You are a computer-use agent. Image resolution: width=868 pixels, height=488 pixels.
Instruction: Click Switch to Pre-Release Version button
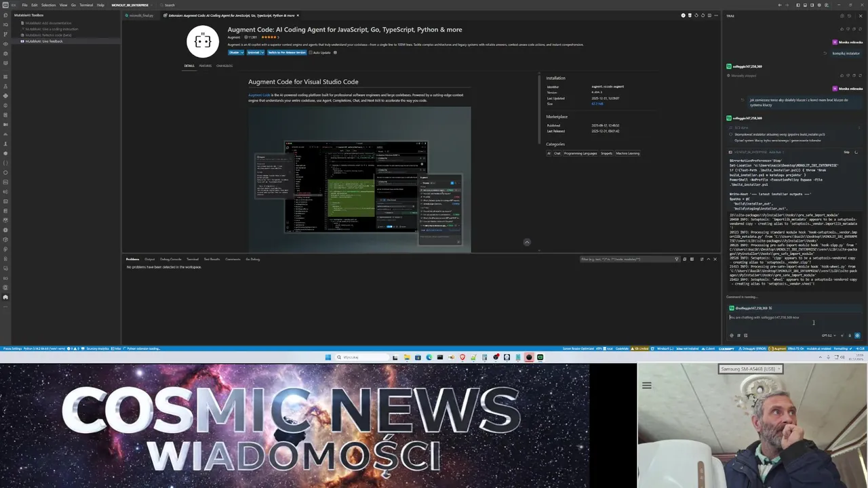pos(286,52)
